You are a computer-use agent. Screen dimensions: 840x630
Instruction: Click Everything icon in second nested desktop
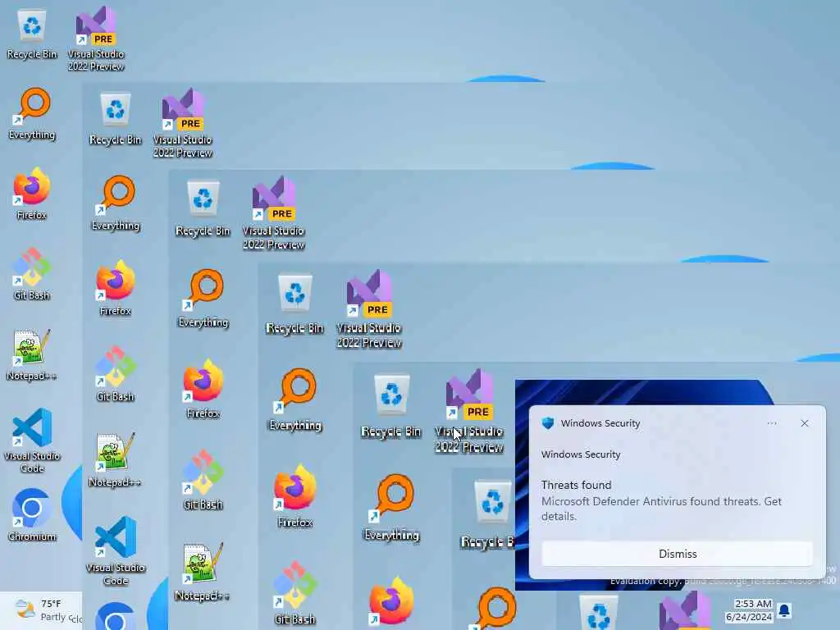click(116, 203)
